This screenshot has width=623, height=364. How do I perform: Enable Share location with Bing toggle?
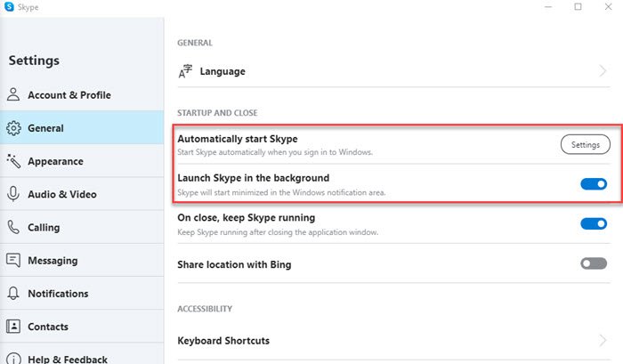593,264
